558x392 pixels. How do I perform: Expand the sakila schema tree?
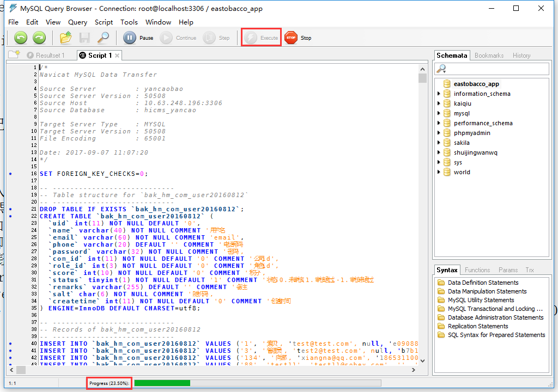[439, 143]
